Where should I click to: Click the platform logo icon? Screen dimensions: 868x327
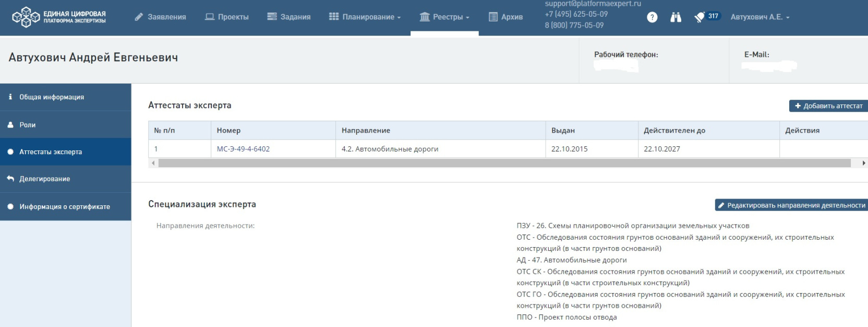click(26, 17)
